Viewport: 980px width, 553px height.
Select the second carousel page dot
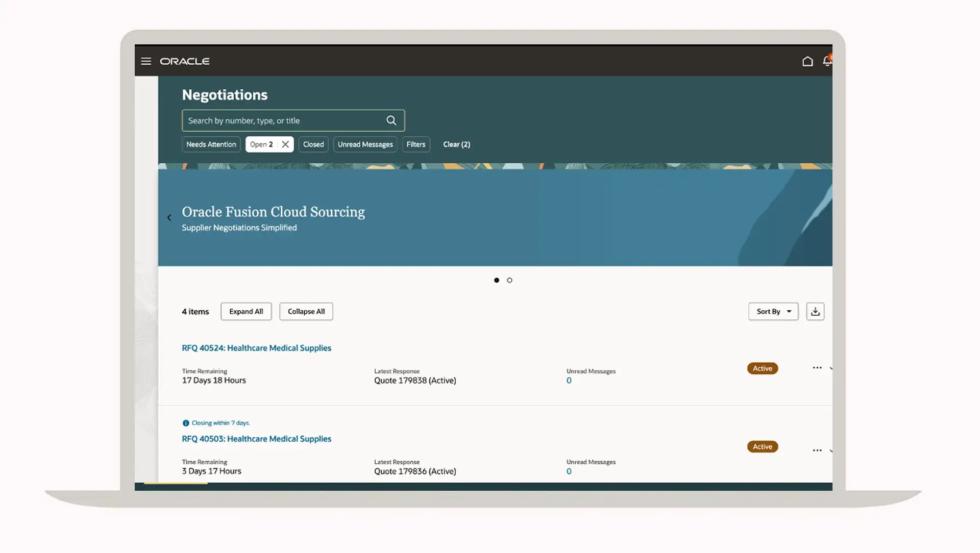[509, 280]
